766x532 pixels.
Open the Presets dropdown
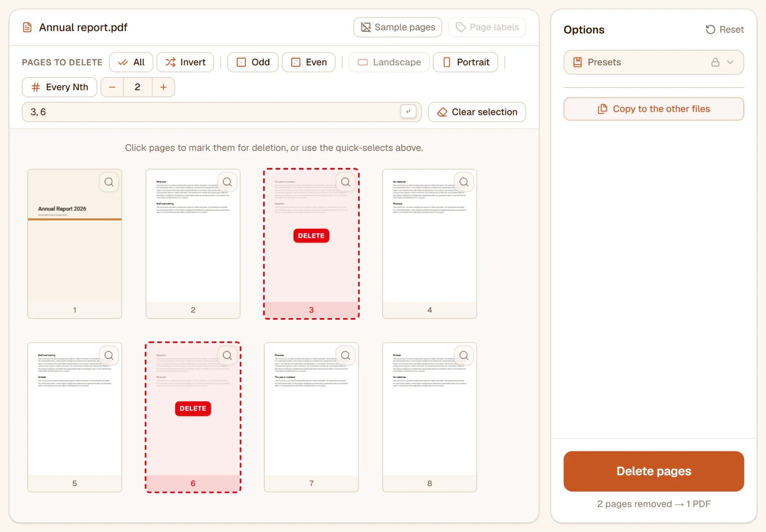(x=654, y=62)
